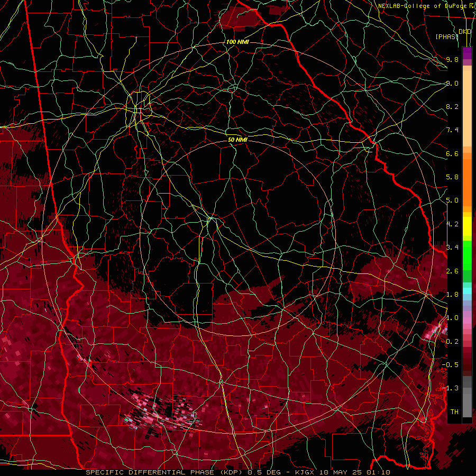Click the 3.4 value on the color scale
This screenshot has width=476, height=476.
point(452,248)
